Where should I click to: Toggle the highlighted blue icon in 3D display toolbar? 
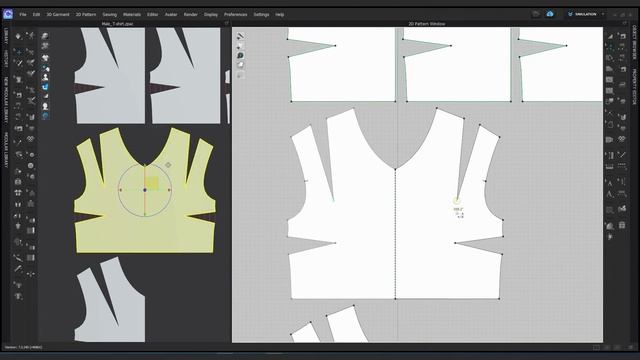point(45,87)
